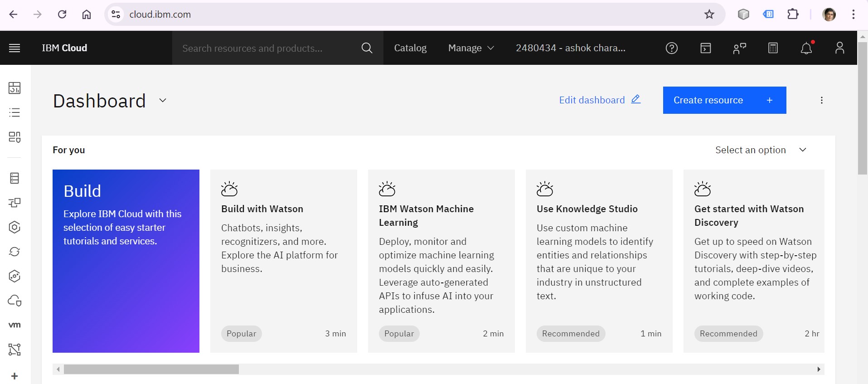Open the stacked rows sidebar icon below divider
The image size is (868, 384).
point(15,178)
